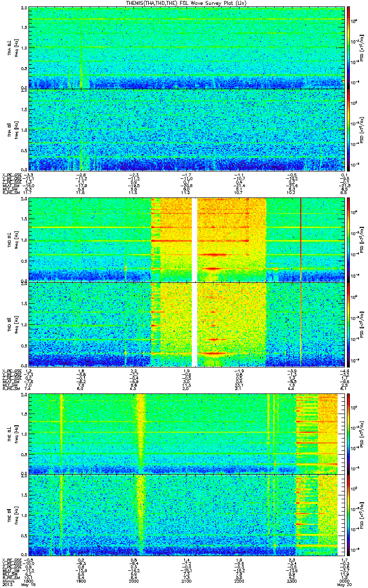Click the '2.0' top tick of THD B⊥ axis
This screenshot has height=588, width=368.
24,200
